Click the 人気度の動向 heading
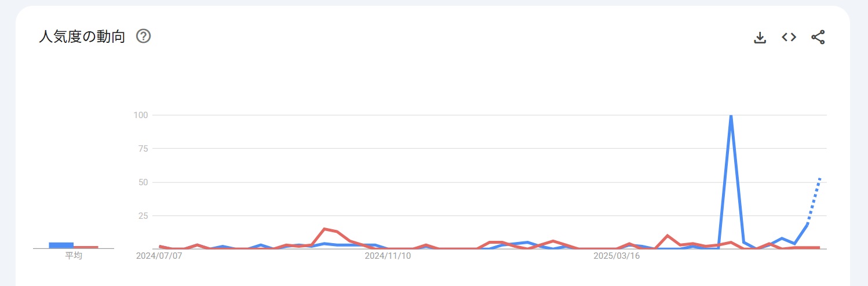This screenshot has width=868, height=286. coord(82,37)
